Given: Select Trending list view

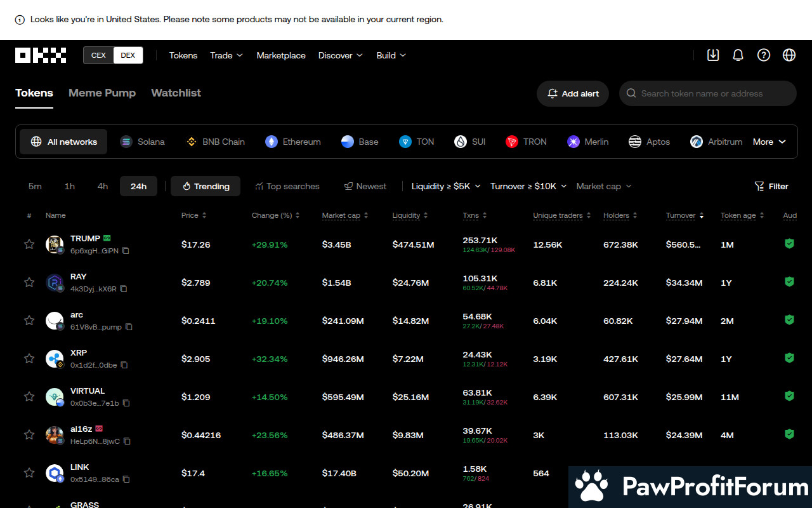Looking at the screenshot, I should tap(206, 186).
